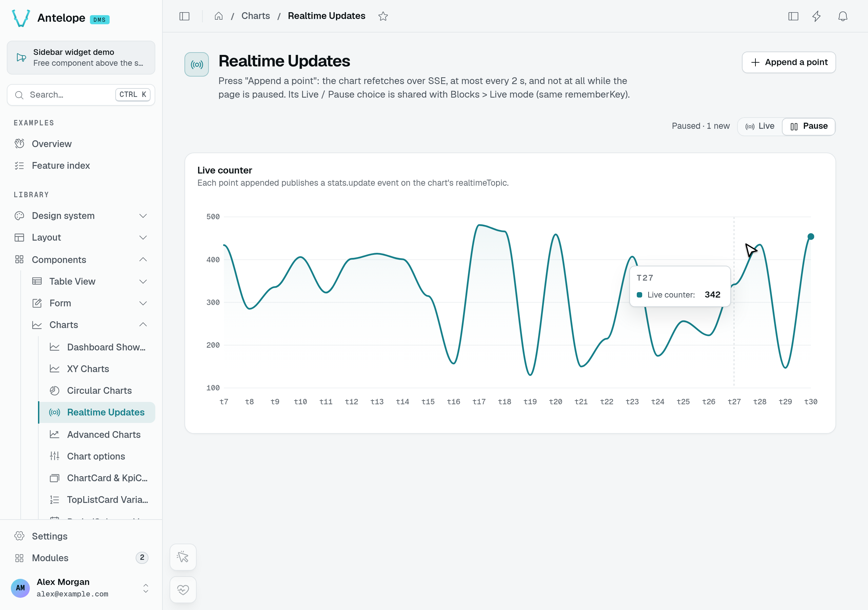Click the Alex Morgan AM avatar
Image resolution: width=868 pixels, height=610 pixels.
(x=20, y=588)
